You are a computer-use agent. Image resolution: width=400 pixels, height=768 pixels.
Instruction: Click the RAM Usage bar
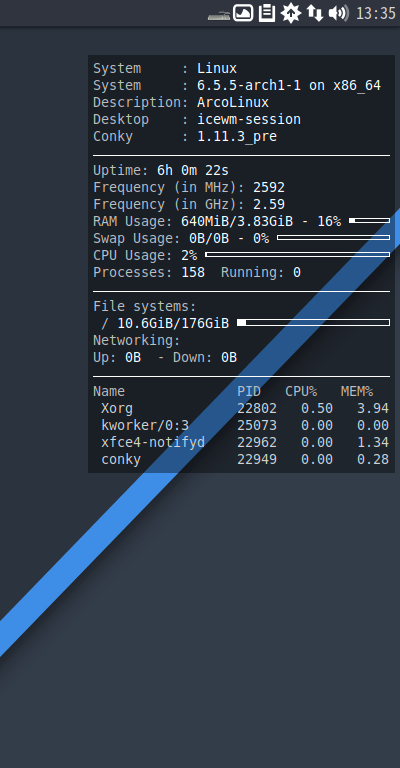(x=370, y=221)
